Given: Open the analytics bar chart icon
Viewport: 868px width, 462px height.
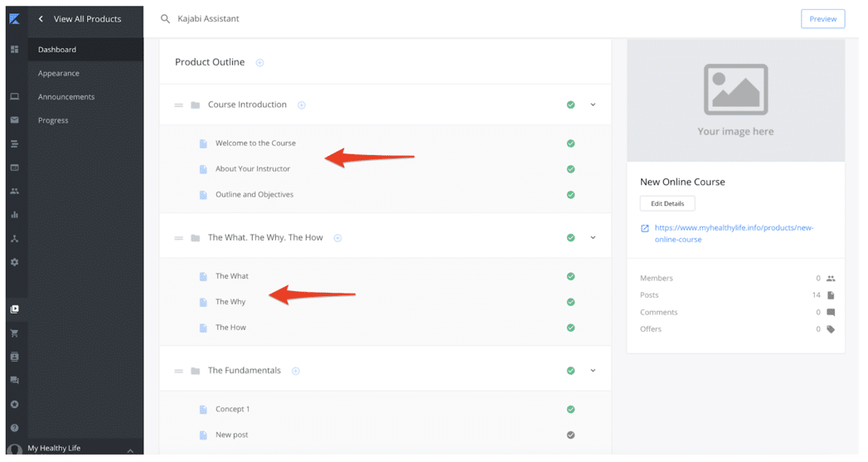Looking at the screenshot, I should tap(14, 215).
